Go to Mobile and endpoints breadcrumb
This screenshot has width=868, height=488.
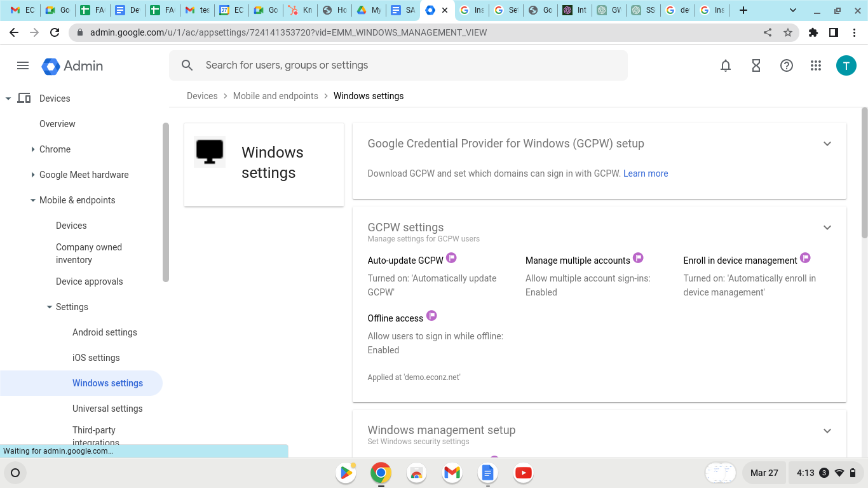276,96
